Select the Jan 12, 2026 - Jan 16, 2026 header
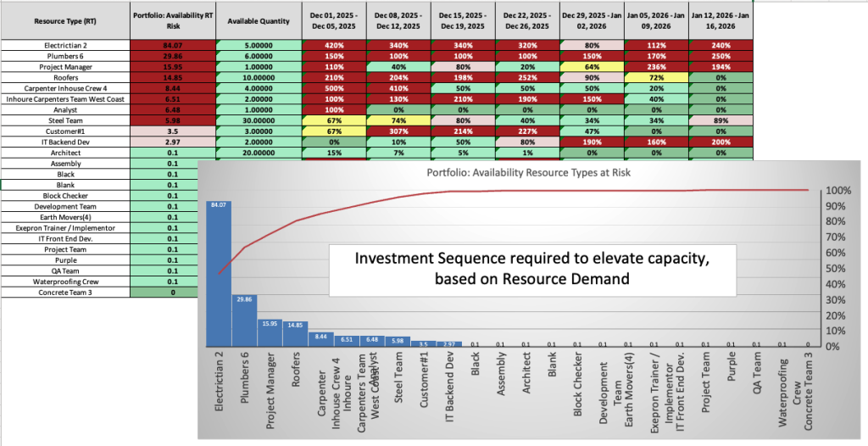 [721, 20]
